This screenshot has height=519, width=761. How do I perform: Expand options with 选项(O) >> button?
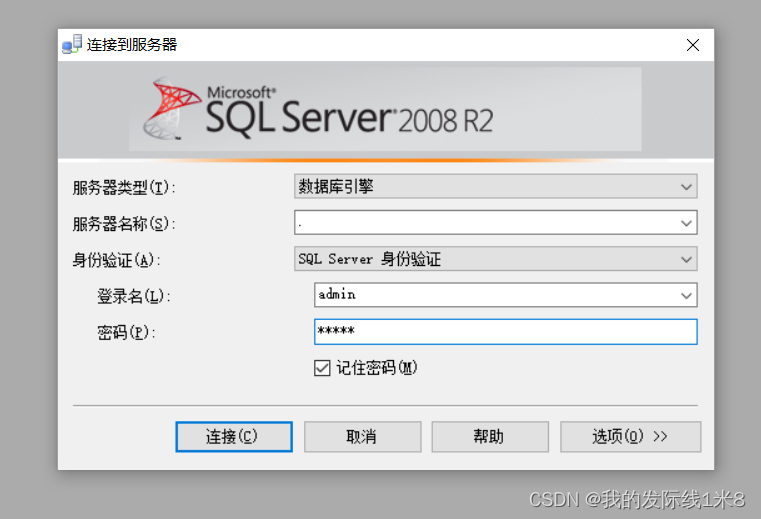point(630,437)
